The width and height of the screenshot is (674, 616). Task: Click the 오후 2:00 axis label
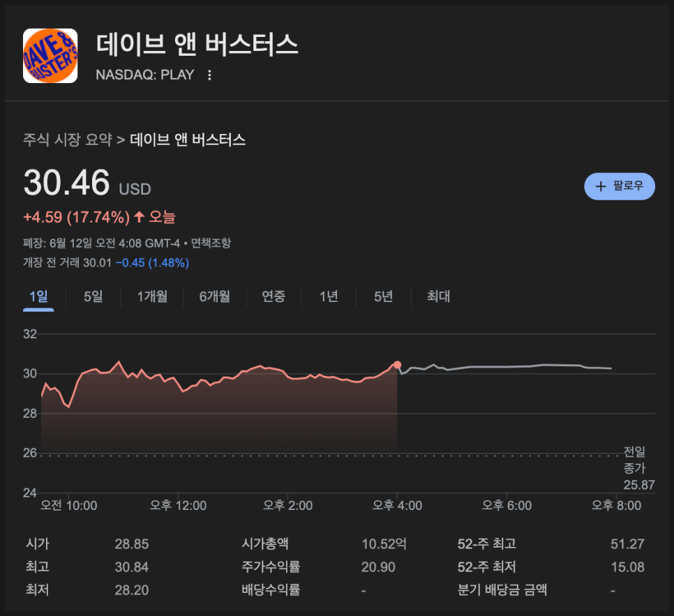[x=288, y=506]
